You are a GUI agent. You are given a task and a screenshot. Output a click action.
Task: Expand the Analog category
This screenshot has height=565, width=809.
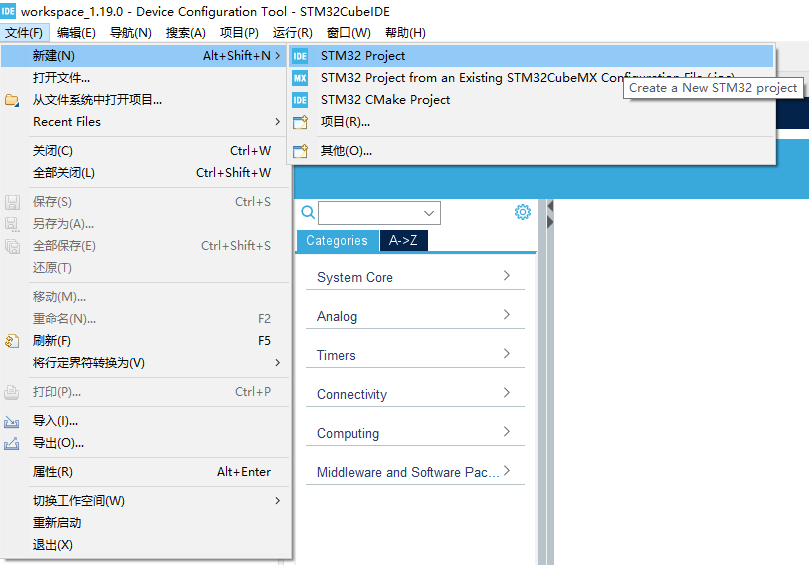[x=415, y=316]
